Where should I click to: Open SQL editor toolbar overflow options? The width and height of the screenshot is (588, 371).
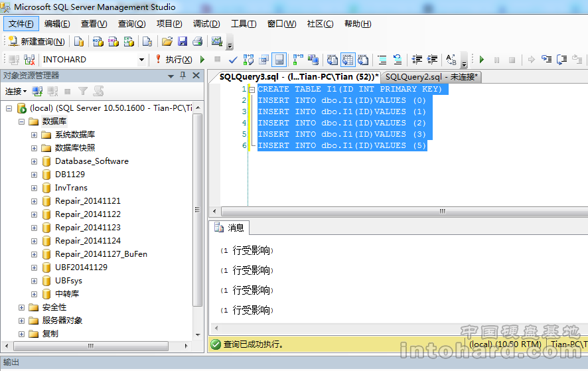tap(464, 62)
